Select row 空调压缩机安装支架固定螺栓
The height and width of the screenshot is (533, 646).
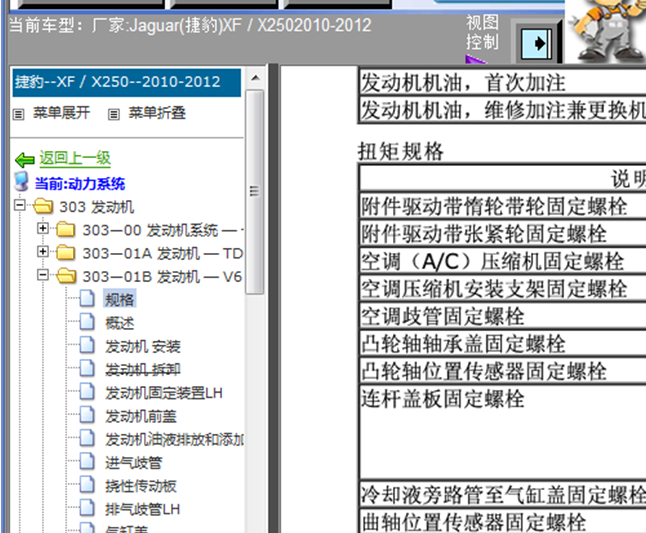point(503,288)
